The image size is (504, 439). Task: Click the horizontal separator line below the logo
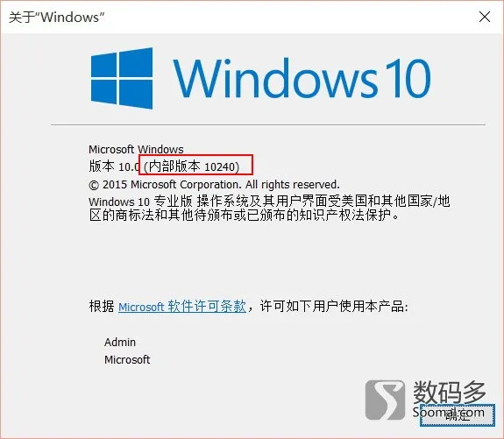coord(267,124)
